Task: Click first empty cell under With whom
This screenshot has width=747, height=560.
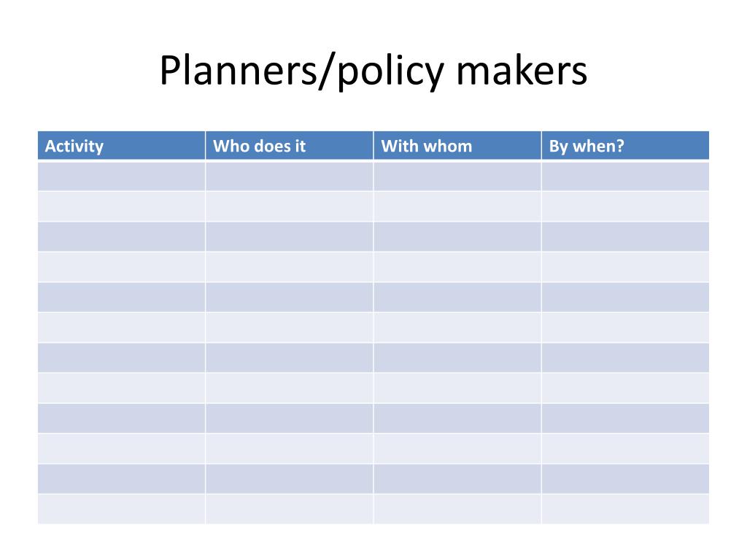Action: coord(457,176)
